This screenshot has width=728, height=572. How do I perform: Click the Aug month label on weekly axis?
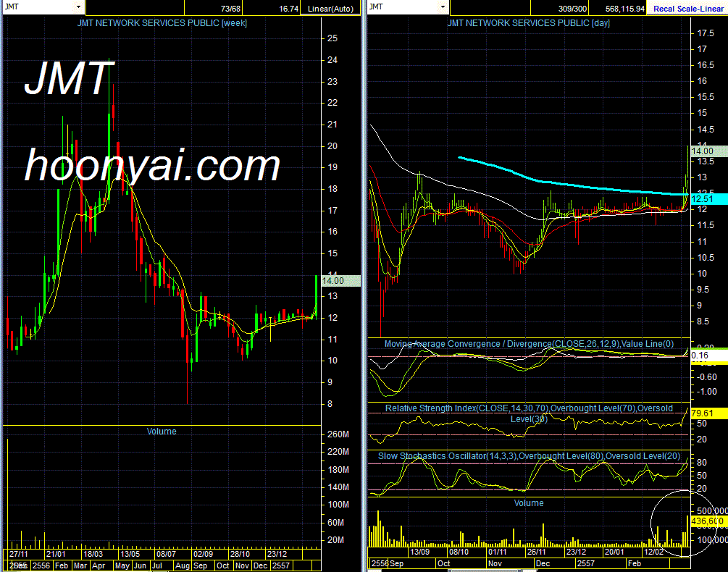(182, 565)
